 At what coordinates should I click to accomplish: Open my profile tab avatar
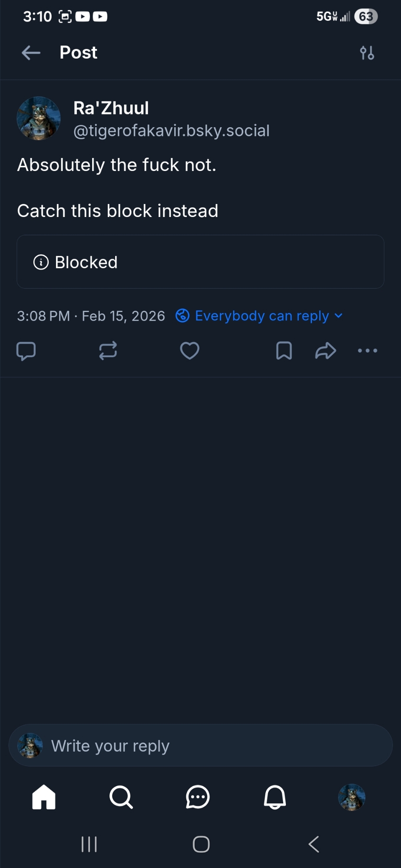click(351, 797)
